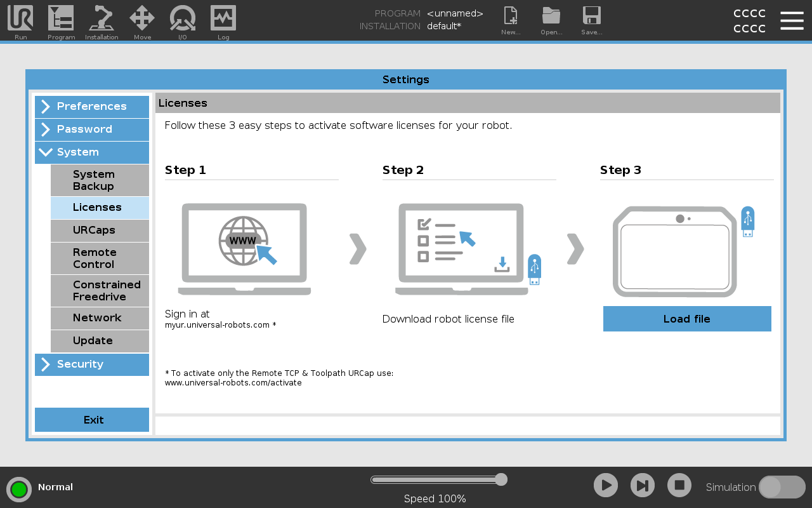
Task: Collapse the System section
Action: coord(92,152)
